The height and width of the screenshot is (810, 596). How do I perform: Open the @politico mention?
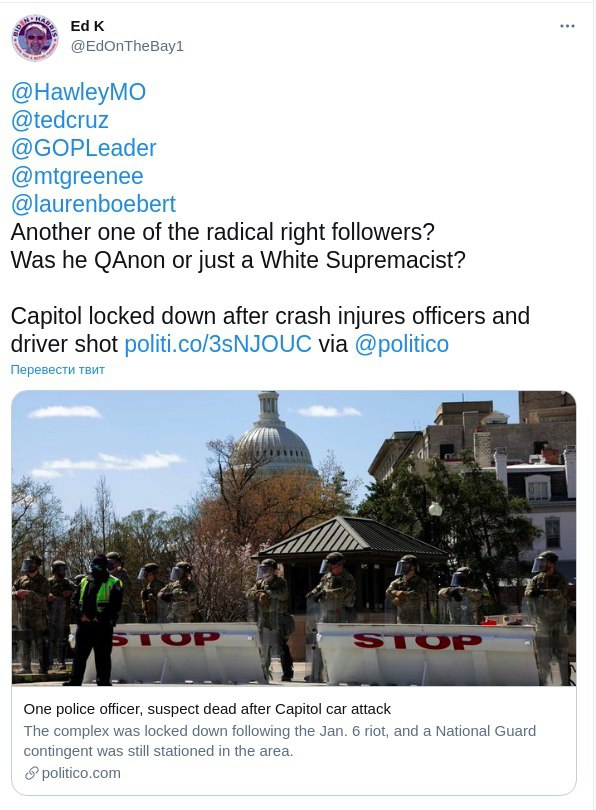(401, 344)
